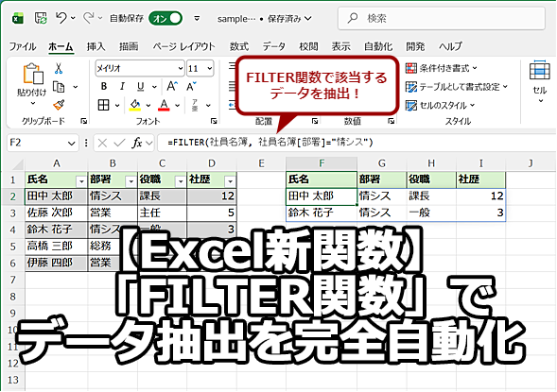Switch to the 開発 tab
Viewport: 557px width, 392px height.
click(415, 46)
